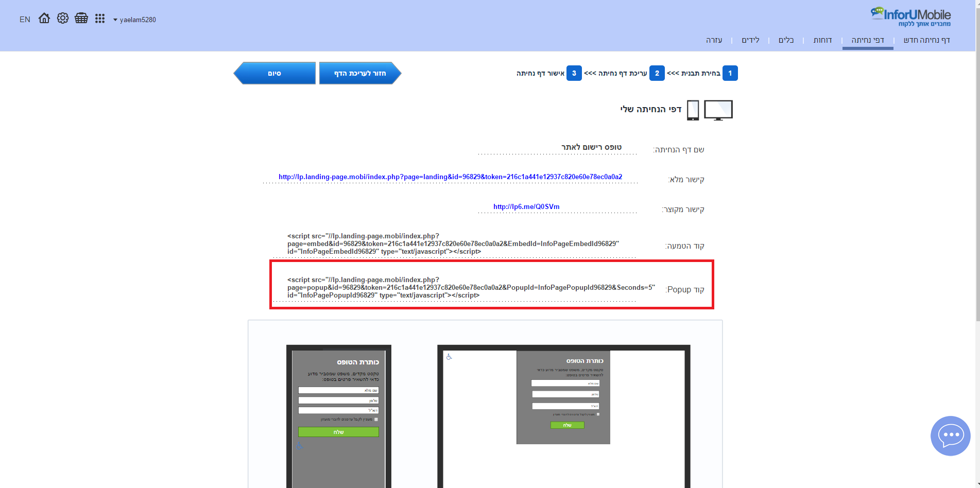Open the דוחות menu item
This screenshot has height=488, width=980.
[822, 40]
